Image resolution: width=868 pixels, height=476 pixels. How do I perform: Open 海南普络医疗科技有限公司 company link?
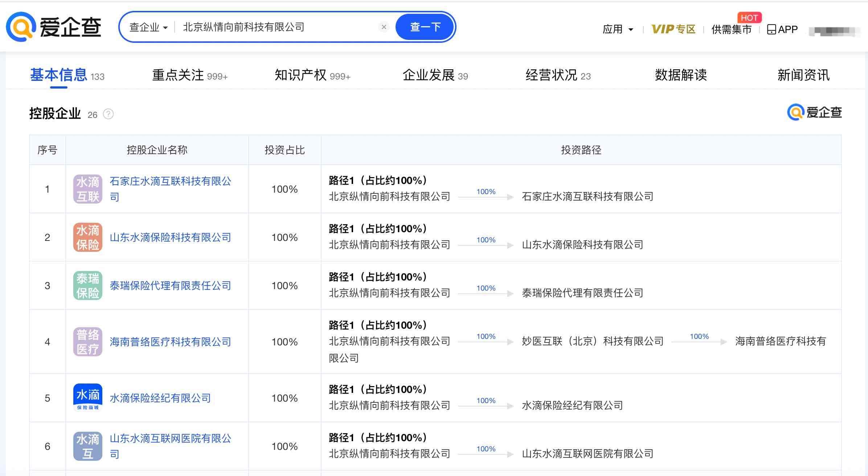(171, 342)
